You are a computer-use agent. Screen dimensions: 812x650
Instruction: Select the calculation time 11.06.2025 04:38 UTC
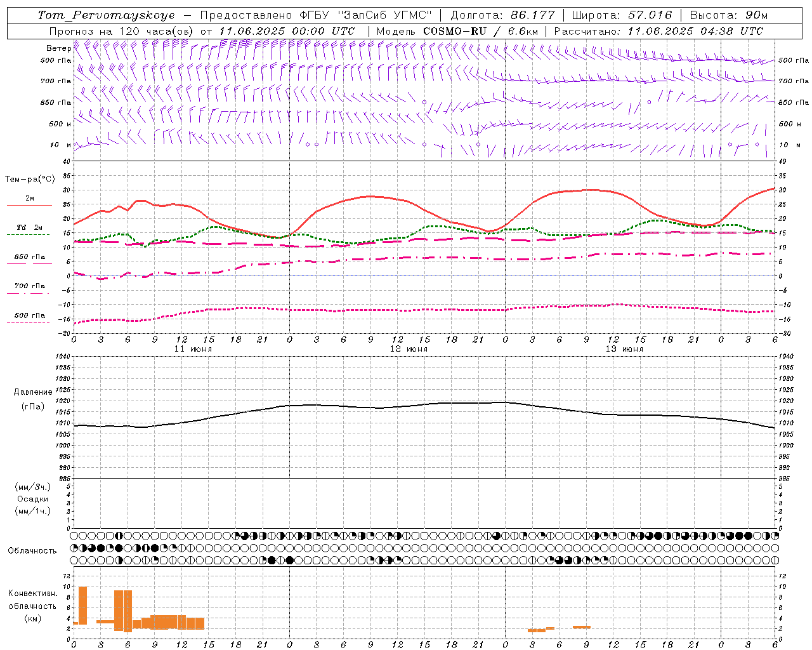[x=695, y=31]
